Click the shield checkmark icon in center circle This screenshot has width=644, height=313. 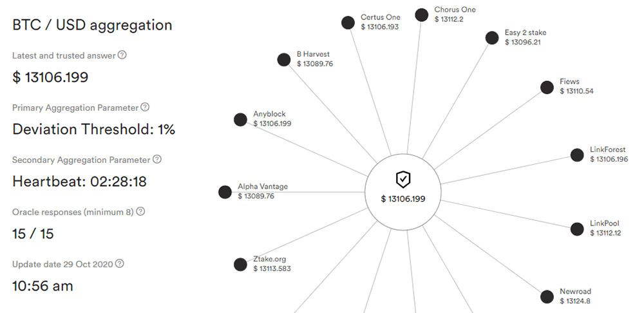[x=403, y=180]
